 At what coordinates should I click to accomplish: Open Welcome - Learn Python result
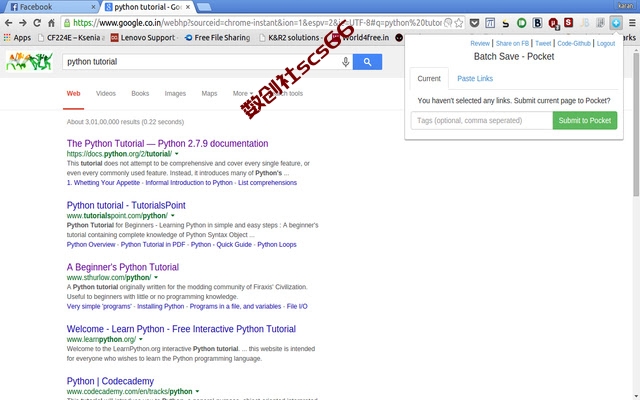point(181,329)
